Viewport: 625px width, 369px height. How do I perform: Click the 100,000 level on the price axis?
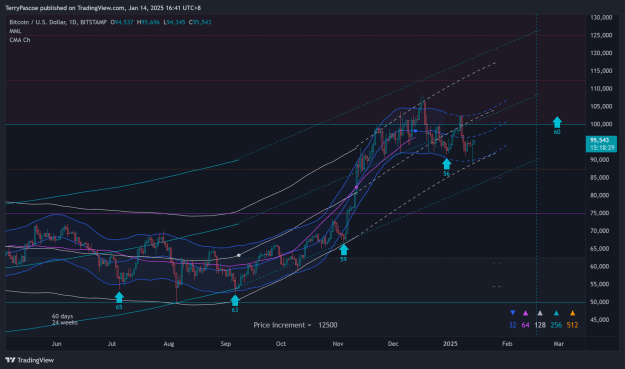(601, 124)
